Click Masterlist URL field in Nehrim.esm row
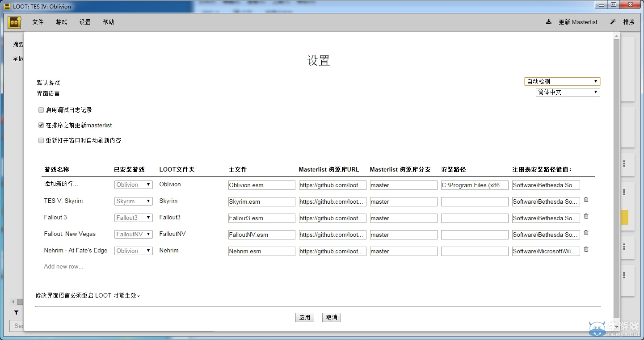 pos(333,251)
